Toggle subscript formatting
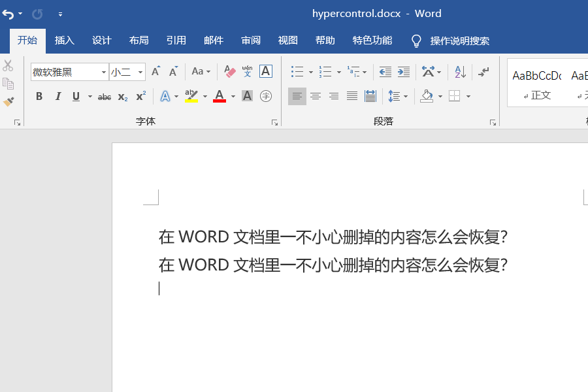 pos(123,97)
